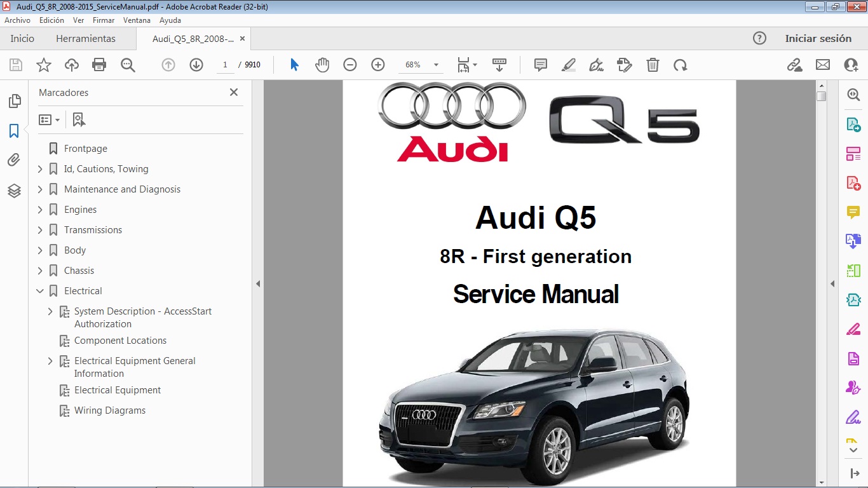The width and height of the screenshot is (868, 488).
Task: Click Iniciar sesión
Action: click(x=818, y=38)
